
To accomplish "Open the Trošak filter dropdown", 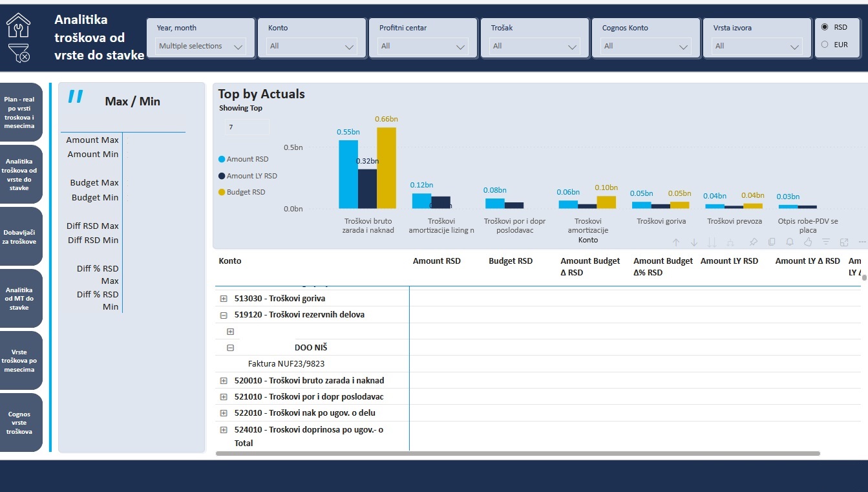I will 535,46.
